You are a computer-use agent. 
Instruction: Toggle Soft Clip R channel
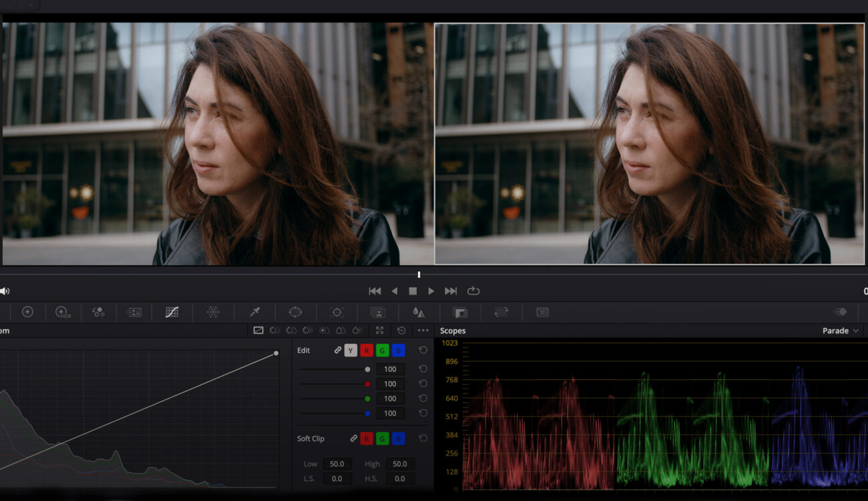tap(367, 438)
